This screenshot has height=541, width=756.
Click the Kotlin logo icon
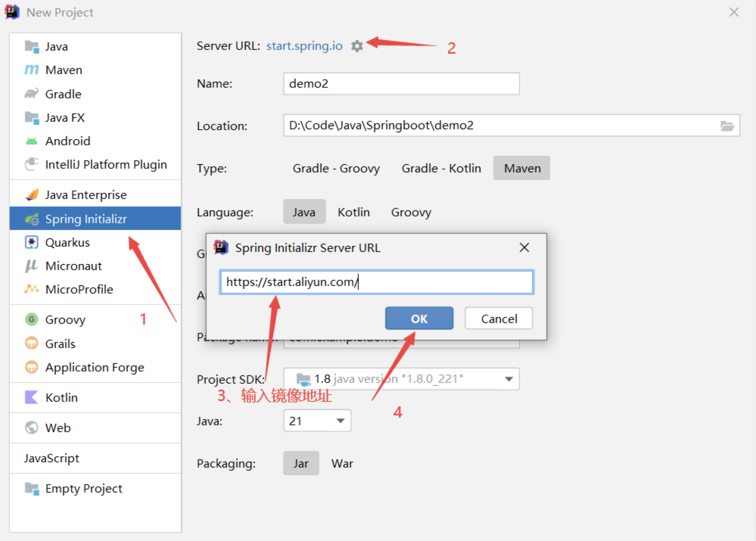pyautogui.click(x=32, y=397)
